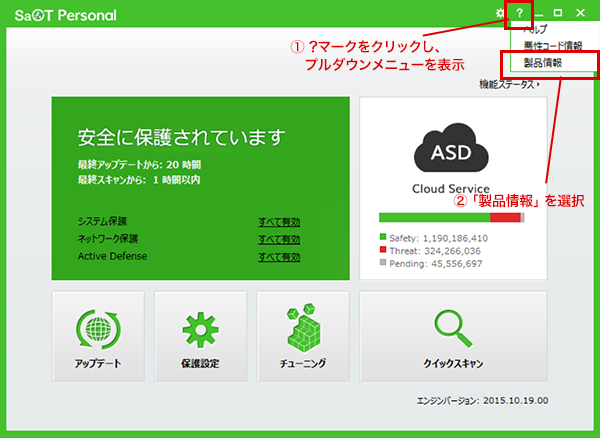Click the SaAT Personal title logo
600x438 pixels.
click(65, 15)
